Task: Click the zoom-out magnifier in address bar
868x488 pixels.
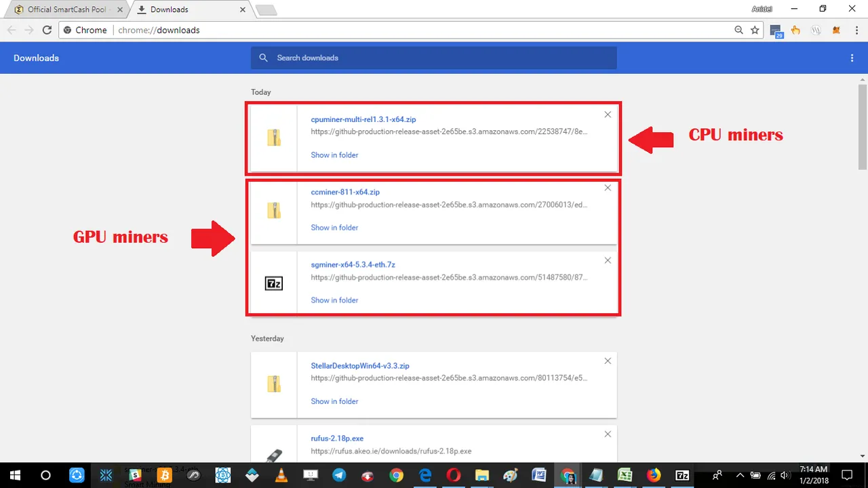Action: tap(739, 30)
